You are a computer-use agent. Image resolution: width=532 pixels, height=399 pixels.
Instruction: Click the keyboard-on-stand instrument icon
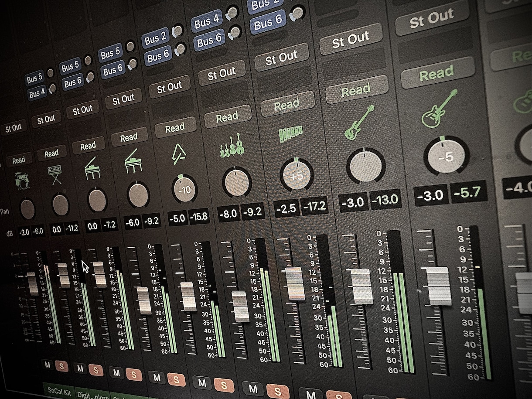(55, 174)
